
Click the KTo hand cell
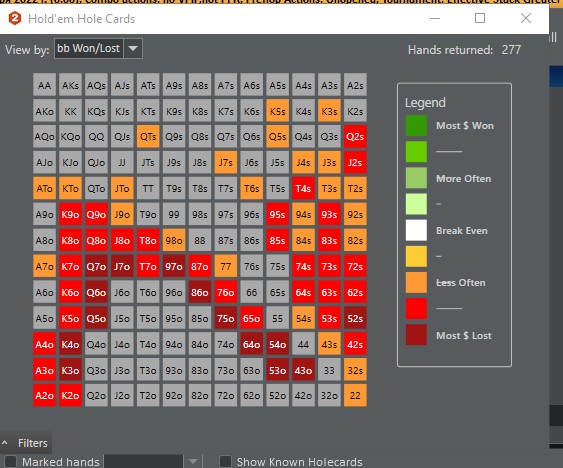70,188
